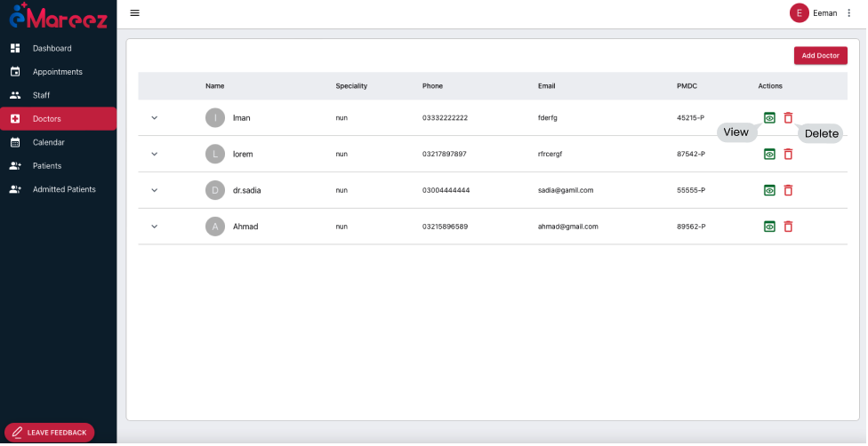Click PMDC number 45215-P

point(690,118)
